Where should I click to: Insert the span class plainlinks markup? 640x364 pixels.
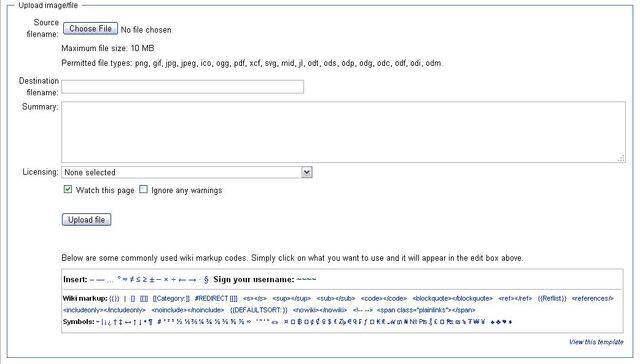point(426,310)
